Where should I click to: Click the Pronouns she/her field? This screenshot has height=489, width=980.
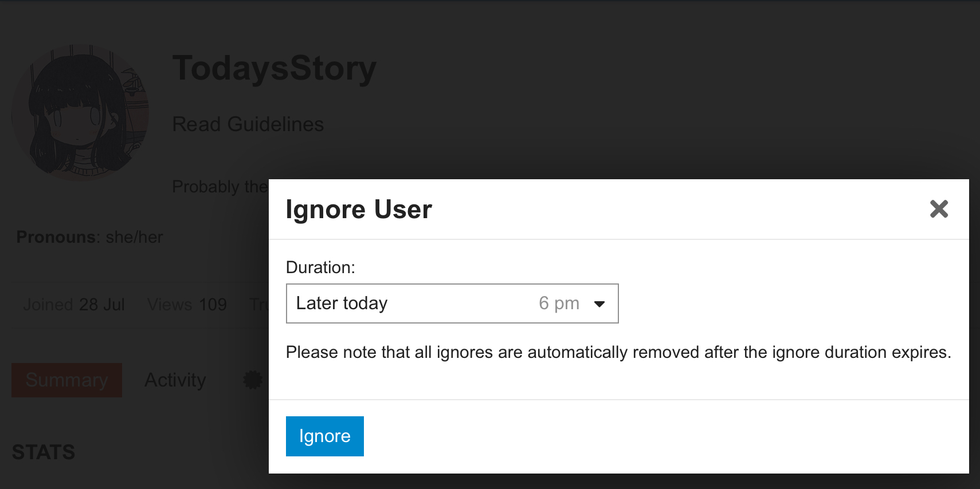(89, 237)
